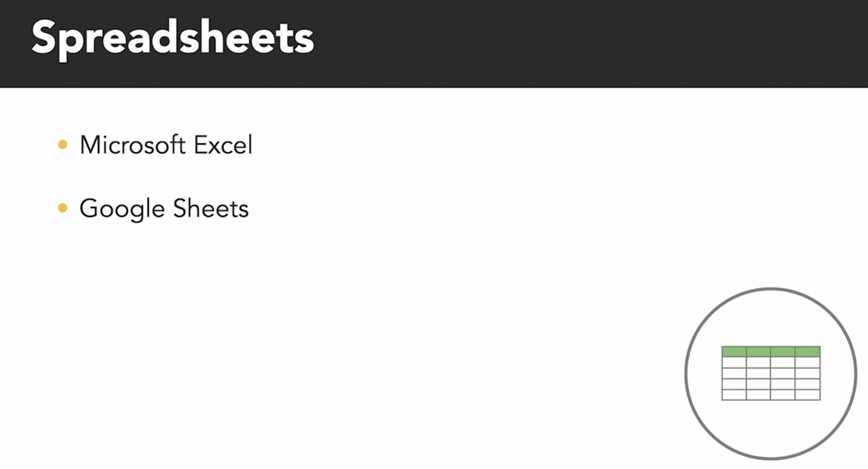Click the word "Sheets" in second bullet
The image size is (868, 469).
[x=210, y=209]
